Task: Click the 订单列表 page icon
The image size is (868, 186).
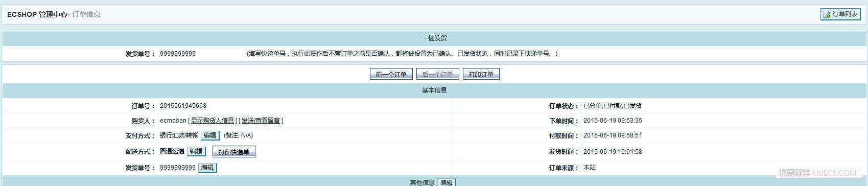Action: tap(827, 15)
